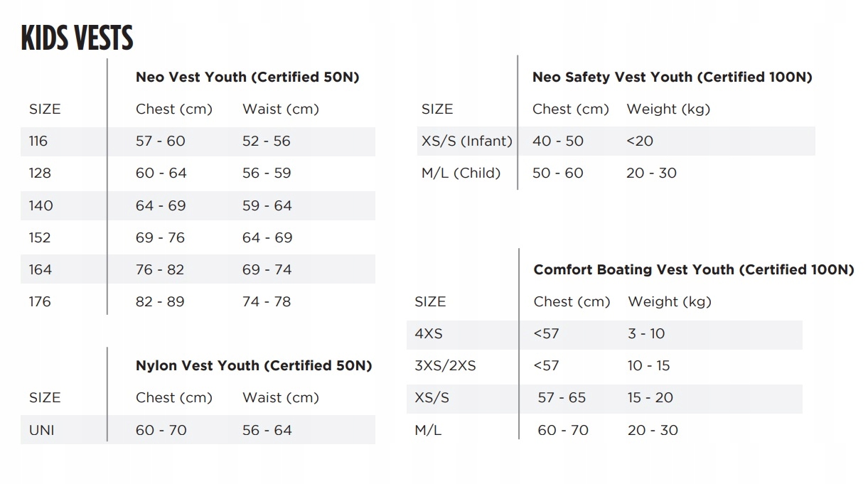Click the weight value 3 - 10
The image size is (868, 484).
[646, 333]
